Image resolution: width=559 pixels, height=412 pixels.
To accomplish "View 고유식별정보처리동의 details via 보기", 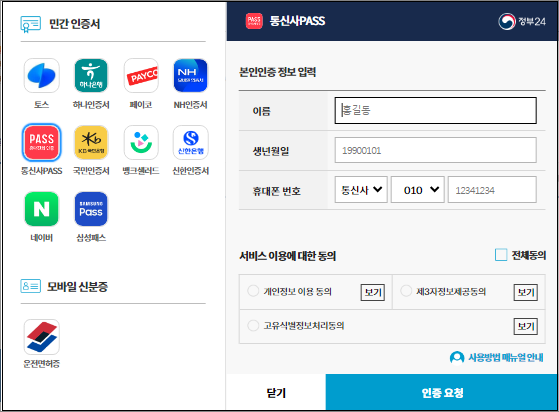I will click(x=525, y=326).
